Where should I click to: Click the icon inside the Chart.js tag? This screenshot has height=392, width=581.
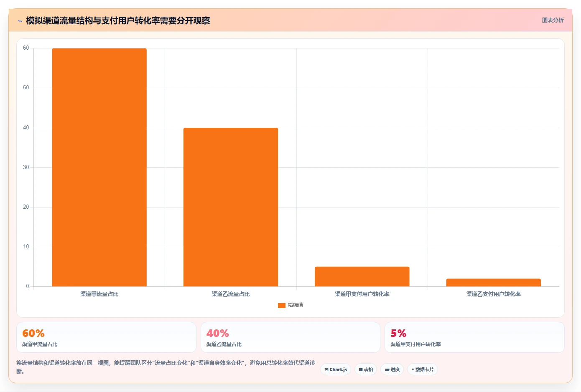click(x=326, y=370)
